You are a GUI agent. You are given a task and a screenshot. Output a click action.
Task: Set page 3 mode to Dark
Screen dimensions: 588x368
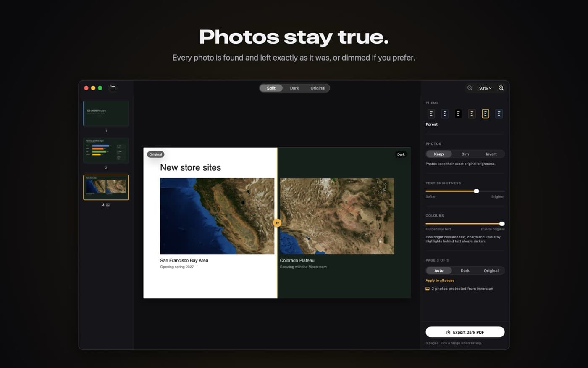pyautogui.click(x=465, y=270)
